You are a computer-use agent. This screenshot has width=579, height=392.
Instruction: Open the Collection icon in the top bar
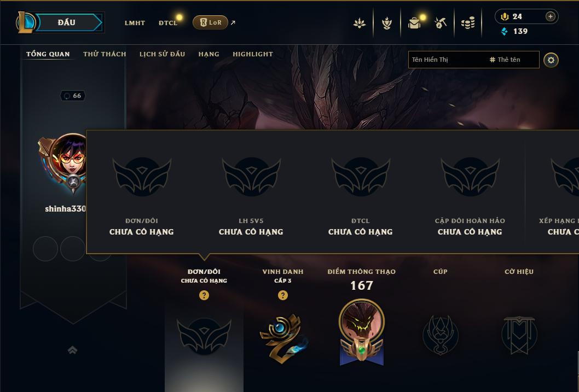360,23
